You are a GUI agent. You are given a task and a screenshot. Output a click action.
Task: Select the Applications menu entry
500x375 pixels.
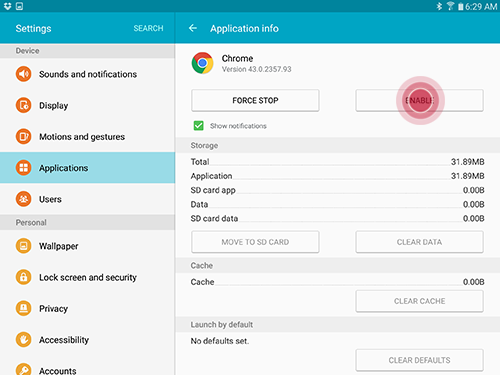coord(87,168)
